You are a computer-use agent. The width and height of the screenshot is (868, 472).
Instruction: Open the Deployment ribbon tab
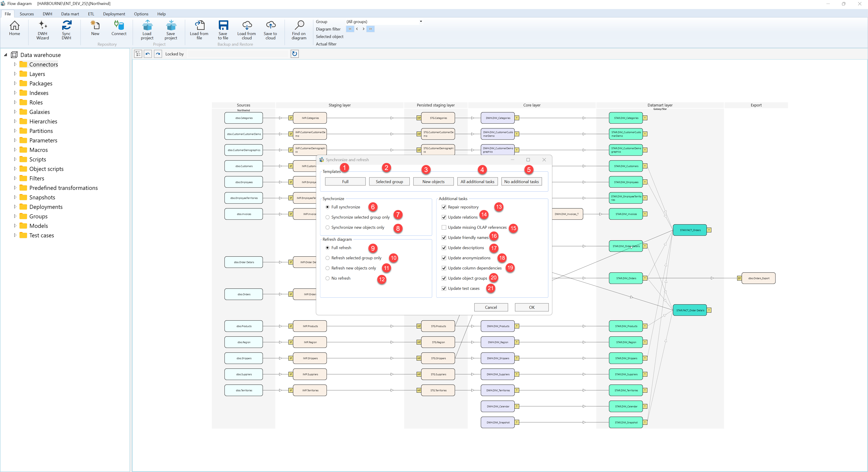pos(114,14)
